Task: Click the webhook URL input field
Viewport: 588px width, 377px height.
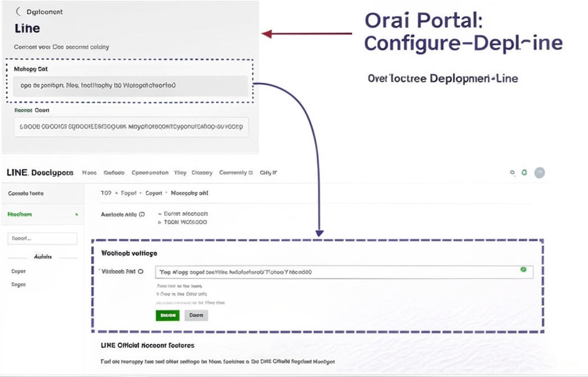Action: [337, 272]
